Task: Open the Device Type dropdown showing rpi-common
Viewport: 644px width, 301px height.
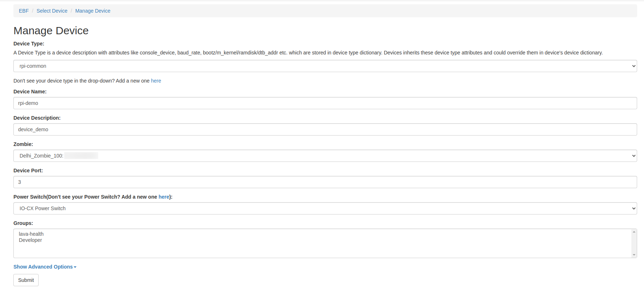Action: click(325, 66)
